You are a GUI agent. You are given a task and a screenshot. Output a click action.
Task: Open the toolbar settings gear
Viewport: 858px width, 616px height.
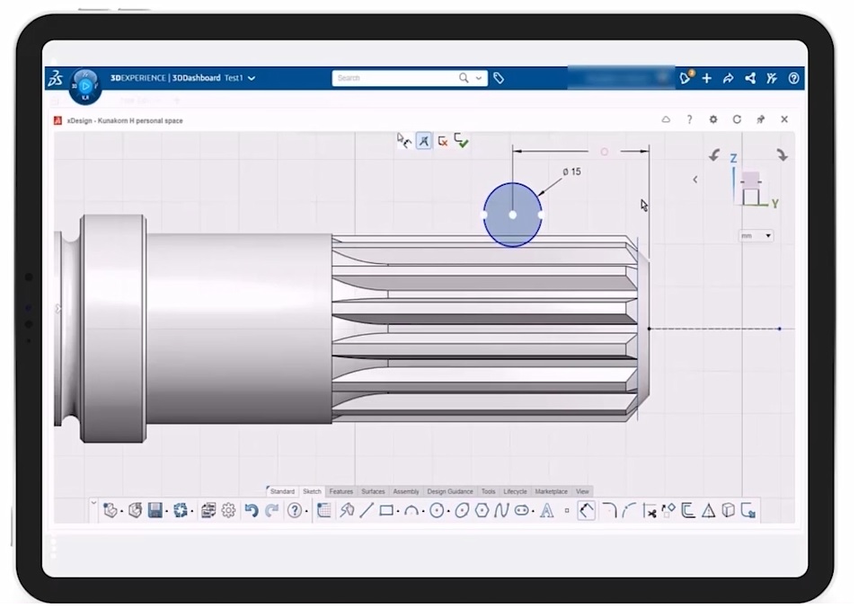(228, 510)
